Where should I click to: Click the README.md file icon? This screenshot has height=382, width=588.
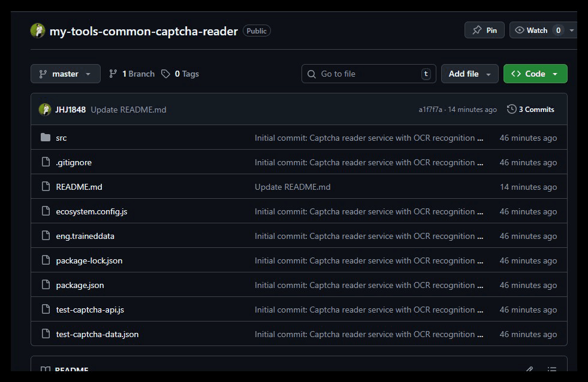[46, 187]
